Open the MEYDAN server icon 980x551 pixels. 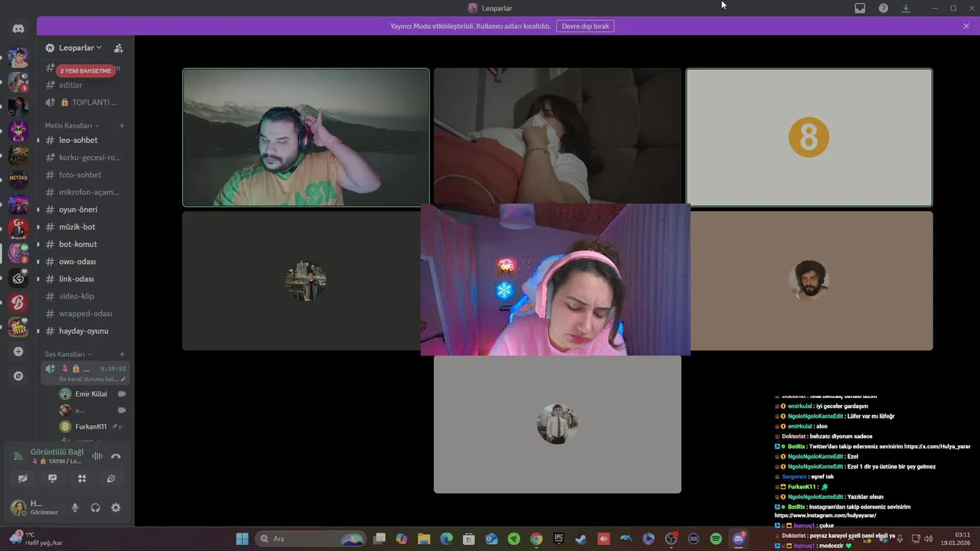(x=18, y=180)
